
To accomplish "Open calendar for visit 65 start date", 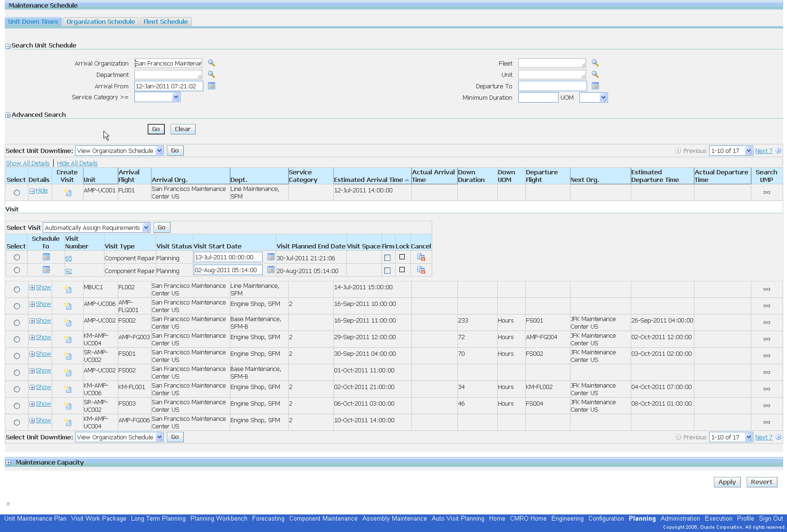I will [x=271, y=257].
